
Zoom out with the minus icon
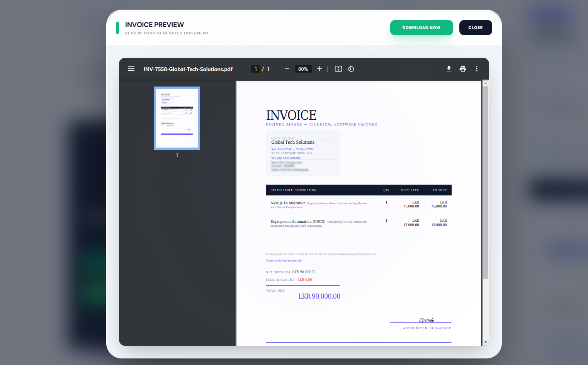pos(287,69)
